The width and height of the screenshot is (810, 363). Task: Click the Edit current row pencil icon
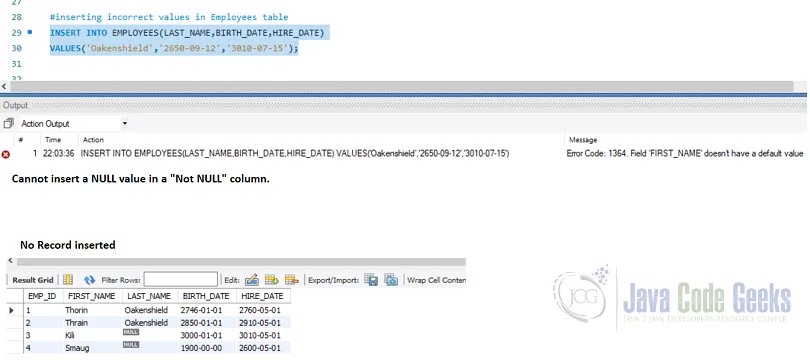click(252, 280)
